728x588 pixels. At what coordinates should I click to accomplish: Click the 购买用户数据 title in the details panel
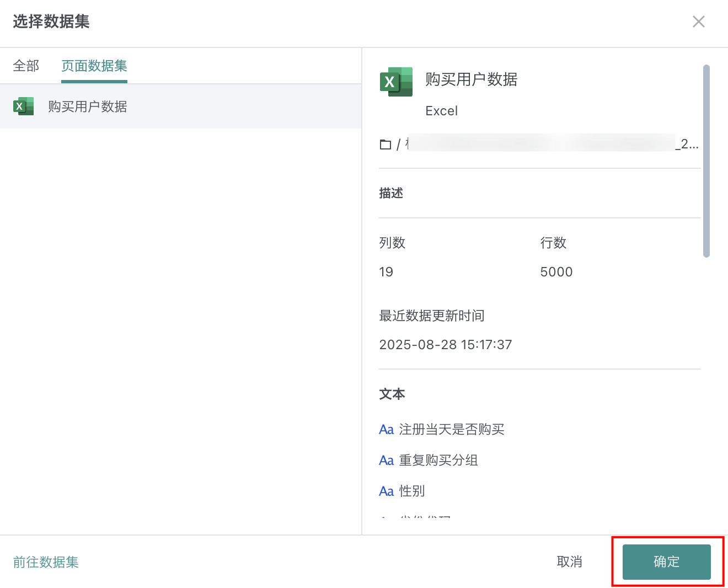click(x=471, y=79)
